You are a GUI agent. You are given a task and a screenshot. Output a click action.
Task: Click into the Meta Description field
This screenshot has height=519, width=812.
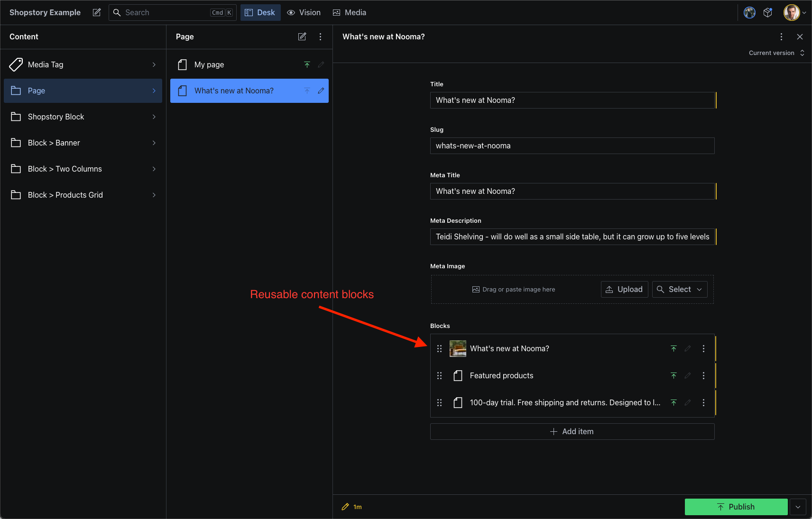572,237
